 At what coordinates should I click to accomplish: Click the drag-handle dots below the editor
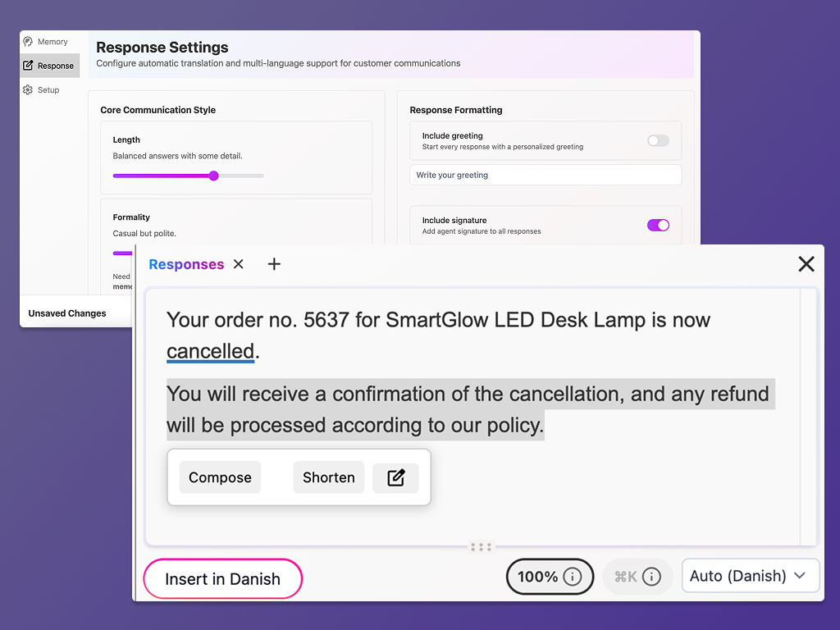(481, 546)
